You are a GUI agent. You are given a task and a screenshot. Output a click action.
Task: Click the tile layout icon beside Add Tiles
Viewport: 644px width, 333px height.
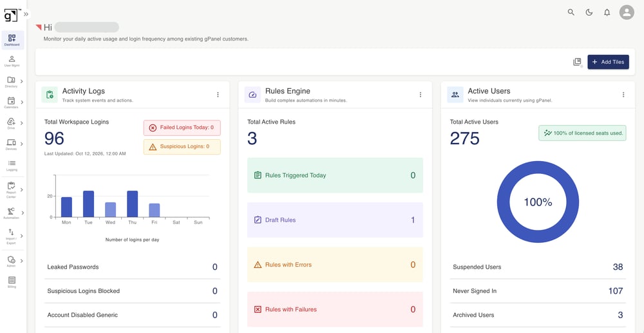(x=578, y=62)
